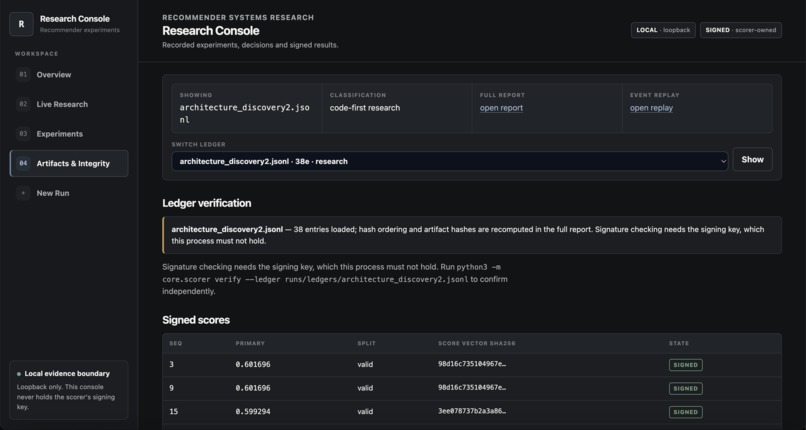Click the Local evidence boundary note title
The width and height of the screenshot is (806, 430).
(x=67, y=374)
